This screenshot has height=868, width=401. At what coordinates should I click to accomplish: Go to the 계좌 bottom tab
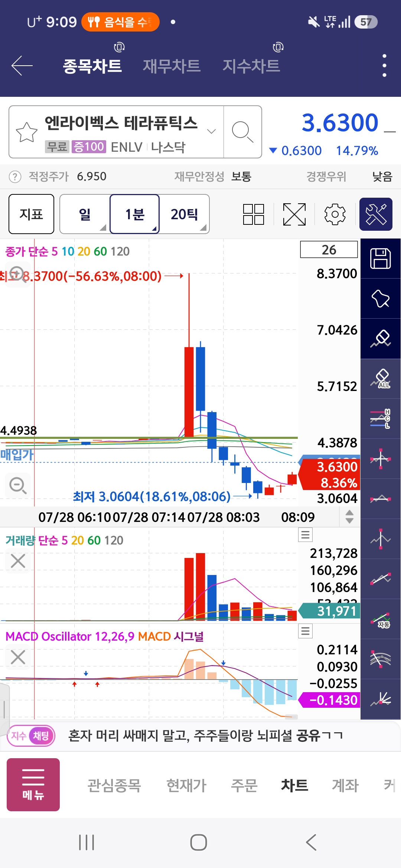[x=345, y=785]
